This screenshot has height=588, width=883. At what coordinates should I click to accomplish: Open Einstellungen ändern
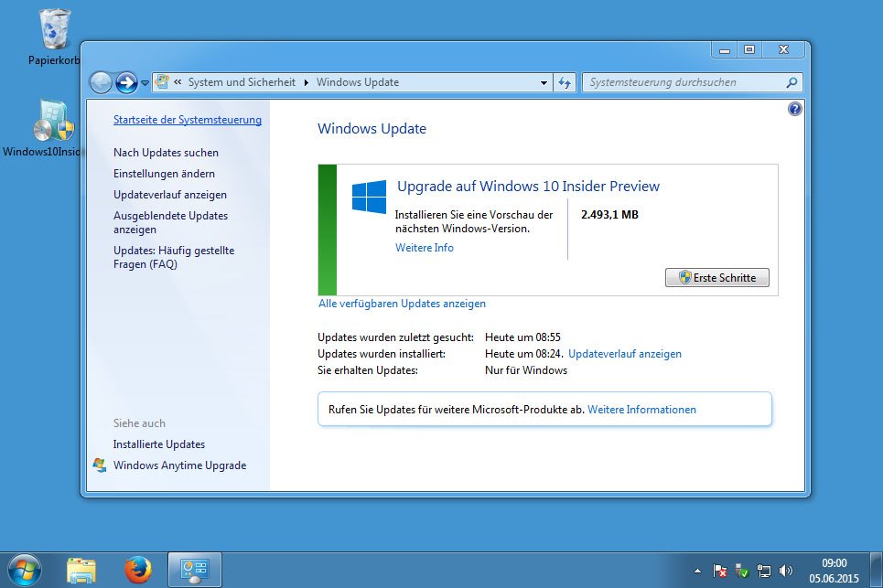coord(164,174)
